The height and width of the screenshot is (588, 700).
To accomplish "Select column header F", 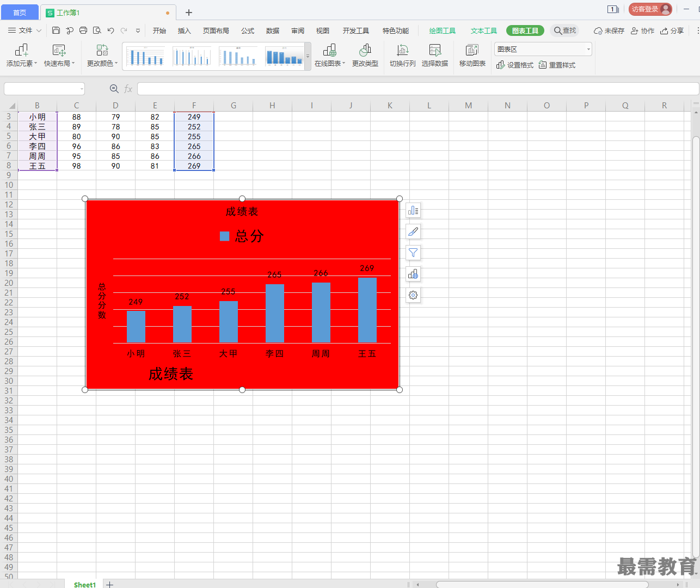I will (194, 106).
